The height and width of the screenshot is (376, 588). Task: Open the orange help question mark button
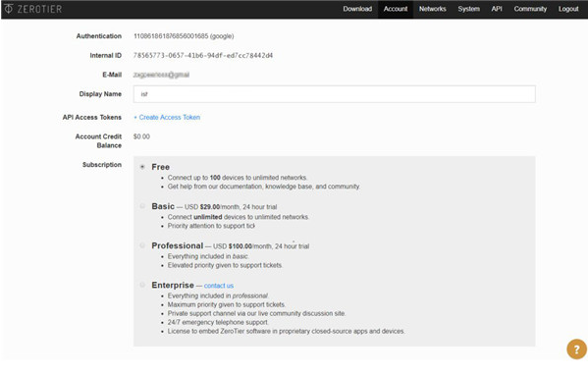[576, 349]
